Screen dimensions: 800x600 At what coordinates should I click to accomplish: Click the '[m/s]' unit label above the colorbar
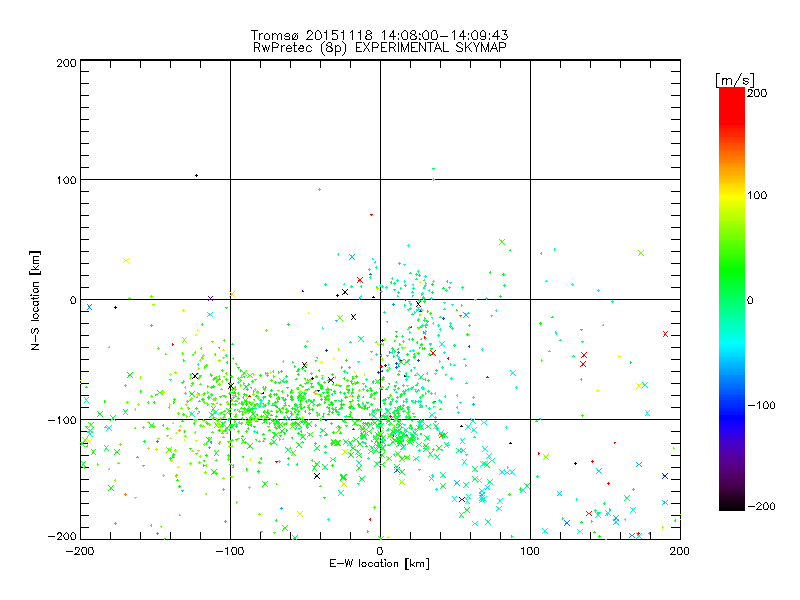coord(734,80)
